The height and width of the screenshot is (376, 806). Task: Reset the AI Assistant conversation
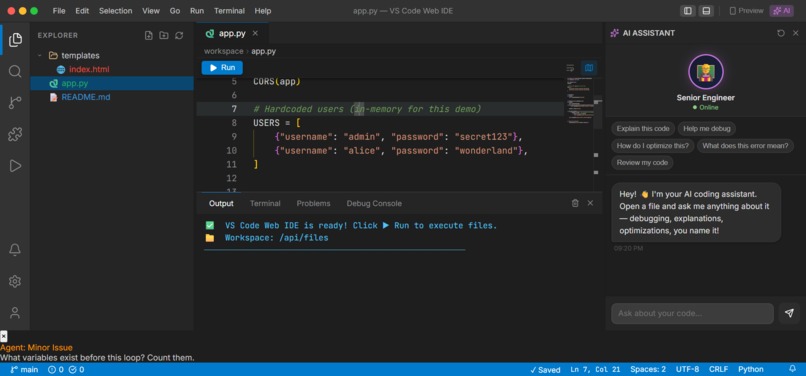click(x=781, y=33)
